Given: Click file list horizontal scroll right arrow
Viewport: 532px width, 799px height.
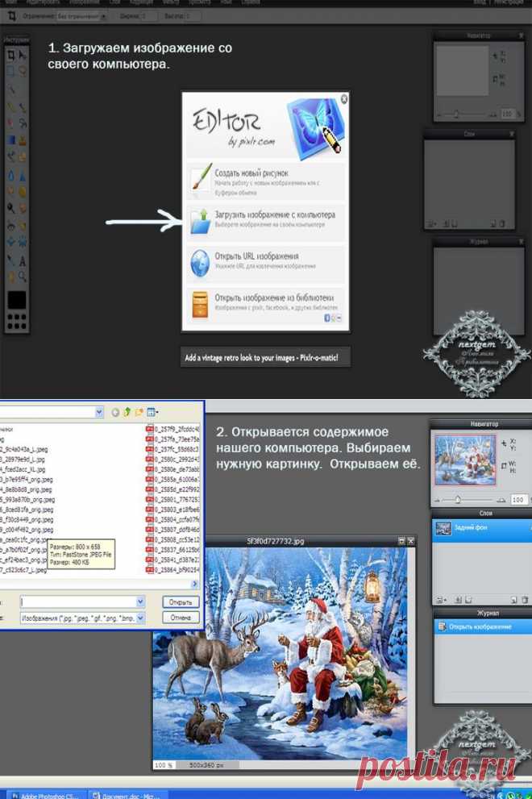Looking at the screenshot, I should pos(194,584).
